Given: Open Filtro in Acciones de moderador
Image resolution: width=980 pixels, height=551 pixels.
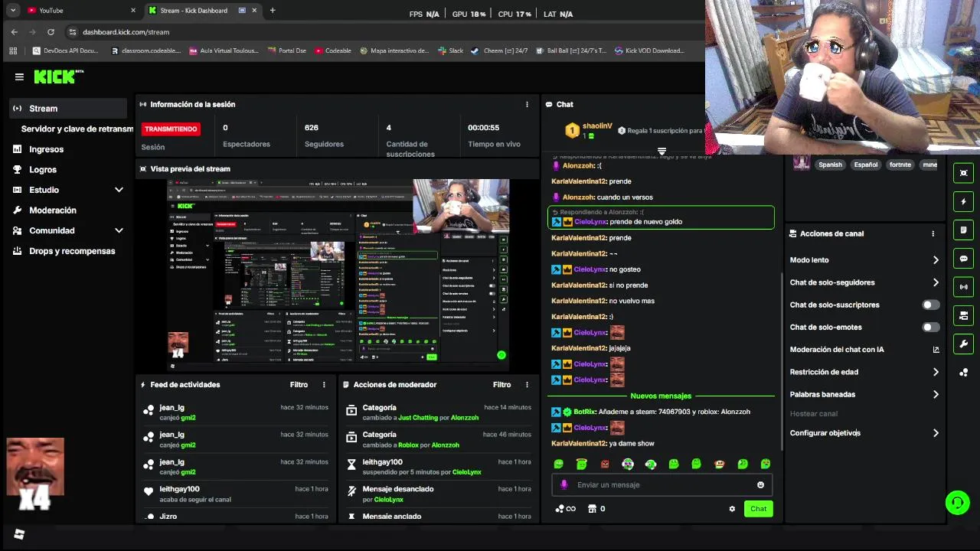Looking at the screenshot, I should pos(501,385).
